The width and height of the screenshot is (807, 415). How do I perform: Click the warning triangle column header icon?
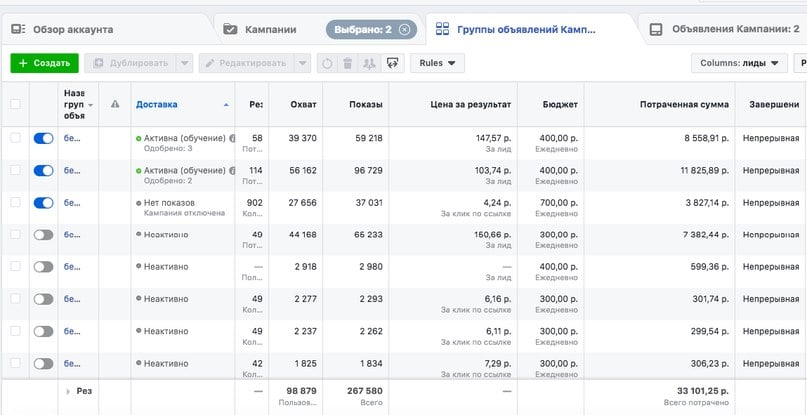click(115, 104)
